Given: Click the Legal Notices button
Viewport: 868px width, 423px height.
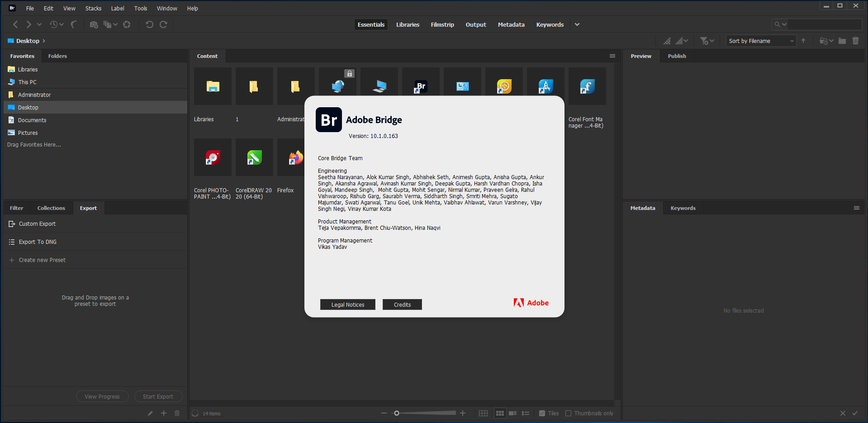Looking at the screenshot, I should [x=348, y=304].
